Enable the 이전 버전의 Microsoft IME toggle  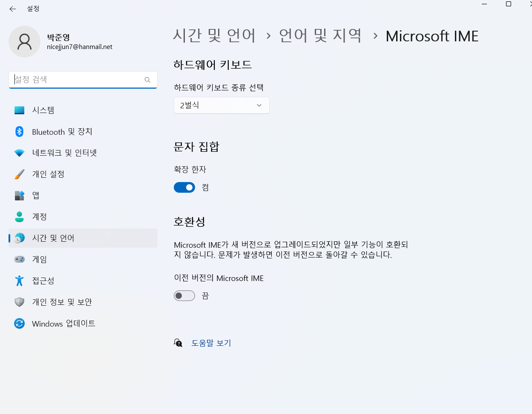click(184, 295)
